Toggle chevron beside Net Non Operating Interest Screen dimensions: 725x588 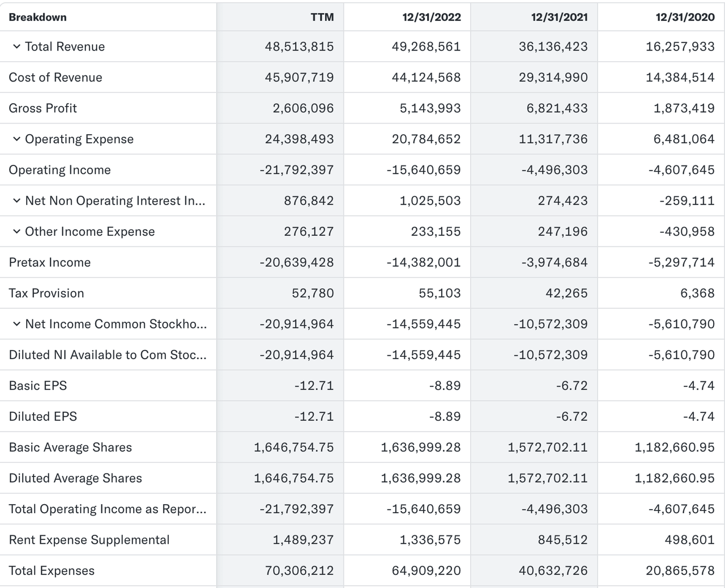(16, 201)
